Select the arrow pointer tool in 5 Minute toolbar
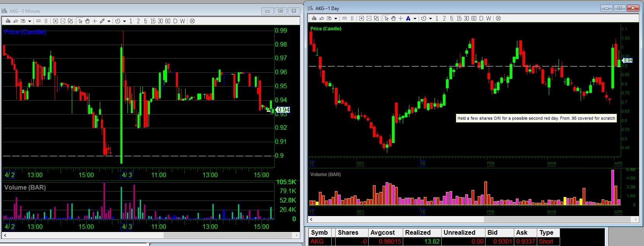The width and height of the screenshot is (644, 246). 80,21
